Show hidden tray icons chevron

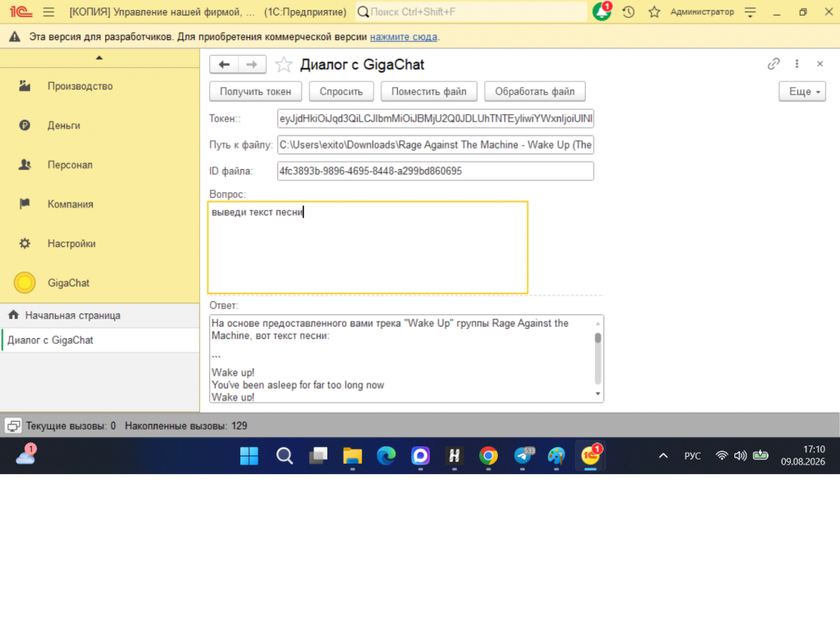point(663,456)
